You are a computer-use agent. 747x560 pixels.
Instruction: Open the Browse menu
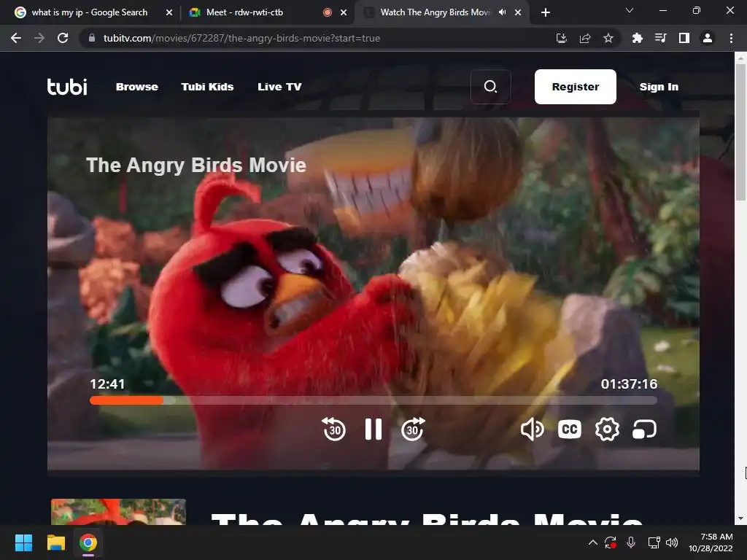click(x=136, y=87)
